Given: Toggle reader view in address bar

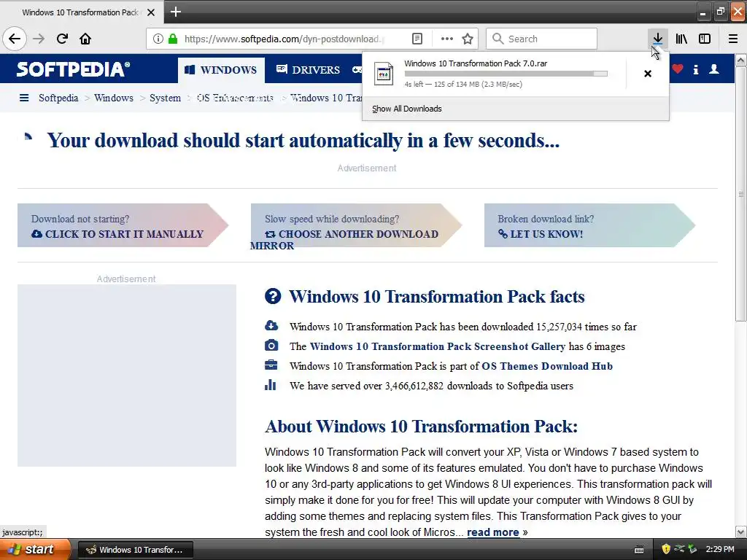Looking at the screenshot, I should pos(417,39).
